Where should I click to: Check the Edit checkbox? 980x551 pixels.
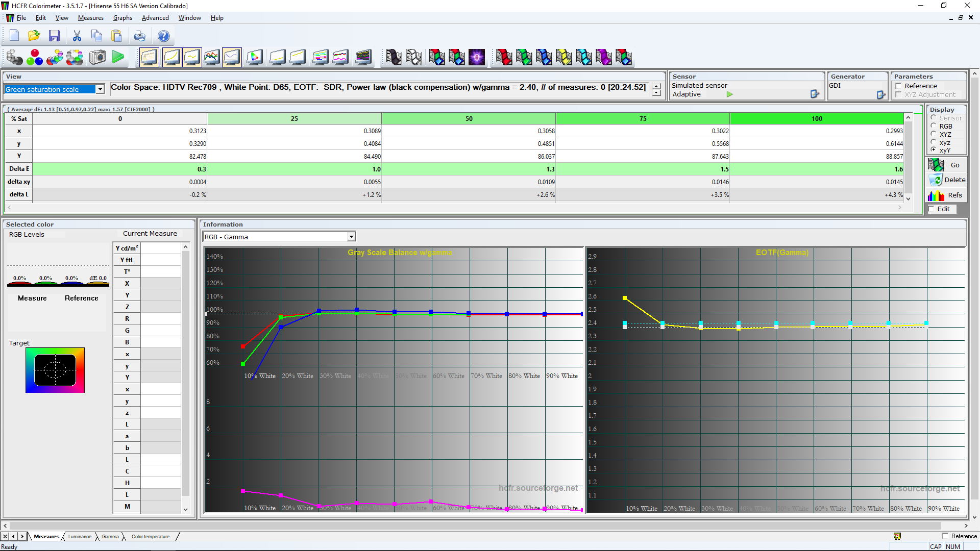tap(932, 209)
